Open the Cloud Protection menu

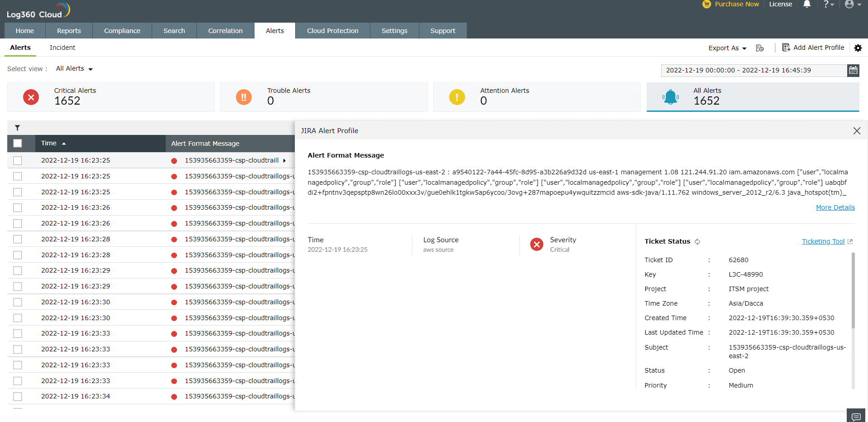(332, 30)
